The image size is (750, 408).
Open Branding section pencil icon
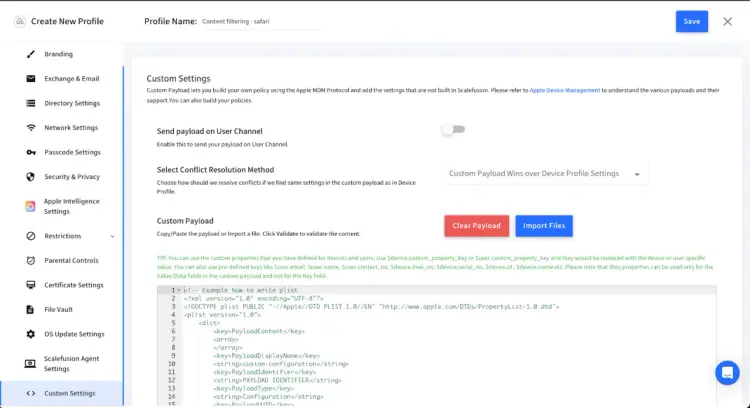[31, 54]
